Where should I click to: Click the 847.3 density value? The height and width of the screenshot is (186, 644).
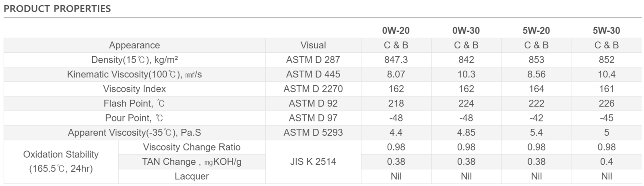pos(396,60)
